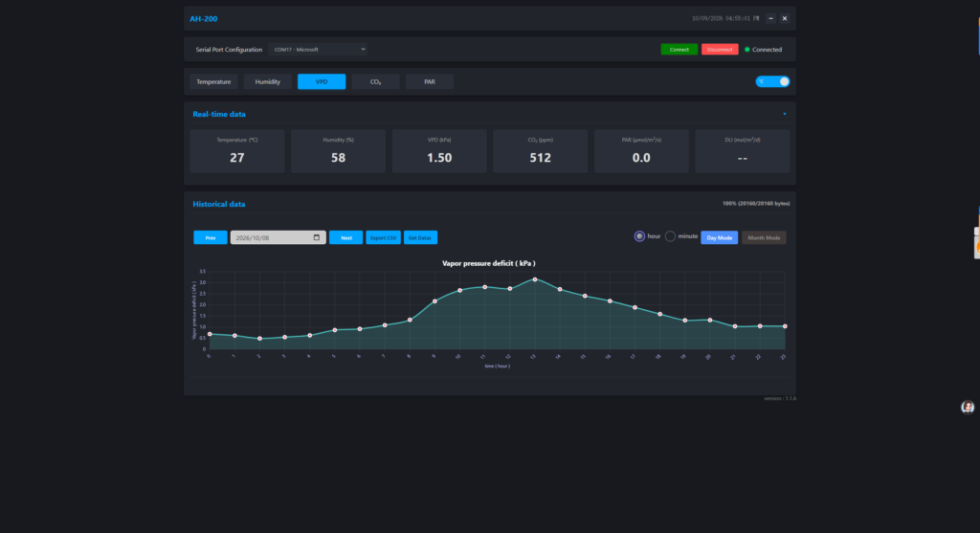Image resolution: width=980 pixels, height=533 pixels.
Task: Open the COM17 serial port dropdown
Action: point(318,50)
